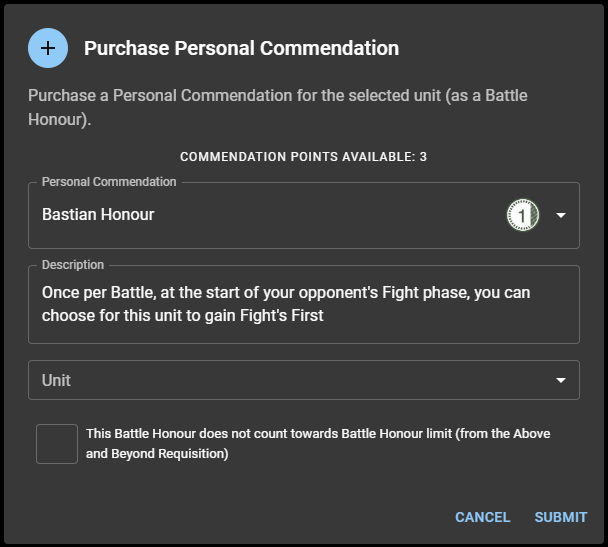Screen dimensions: 608x547
Task: Click the 'Purchase Personal Commendation' dialog title
Action: pos(241,48)
